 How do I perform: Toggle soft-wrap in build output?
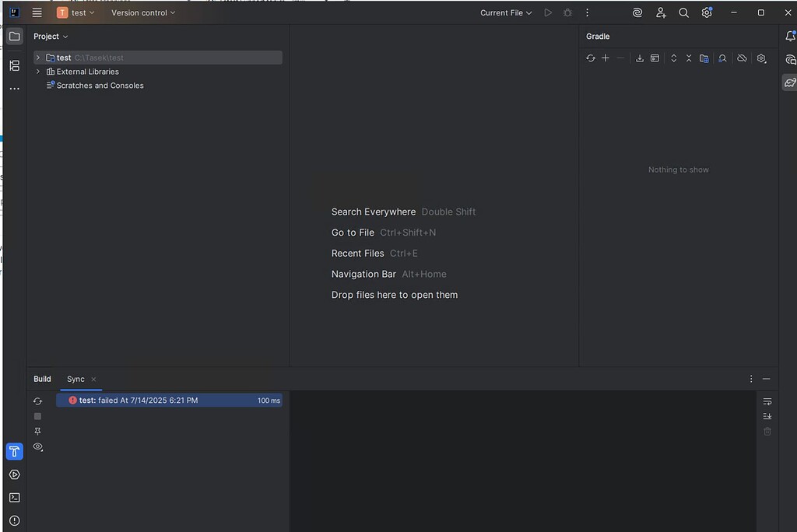pos(767,401)
